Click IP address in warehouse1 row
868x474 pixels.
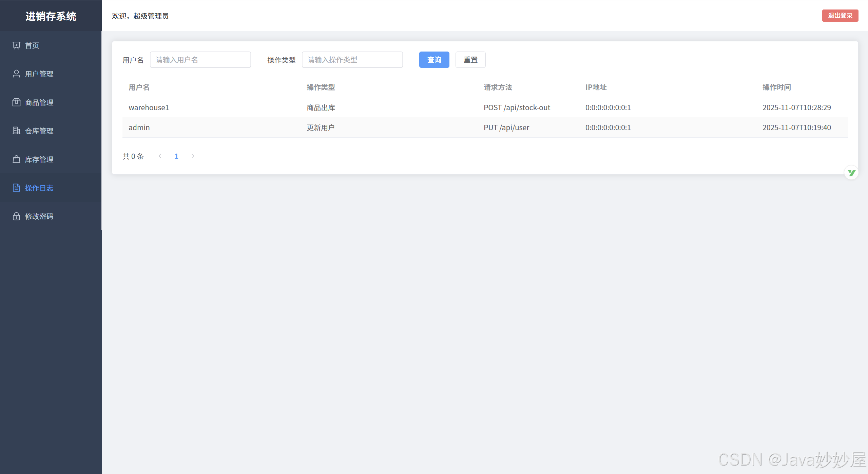[x=608, y=107]
